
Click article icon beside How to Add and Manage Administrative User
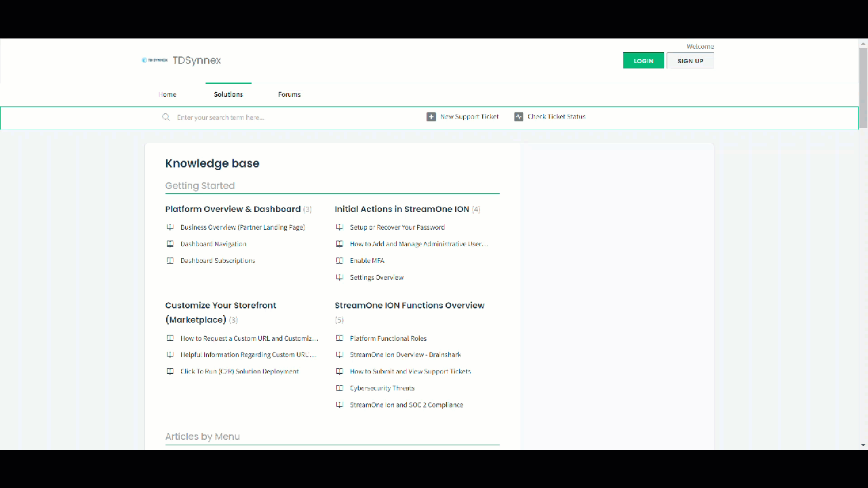[x=340, y=244]
